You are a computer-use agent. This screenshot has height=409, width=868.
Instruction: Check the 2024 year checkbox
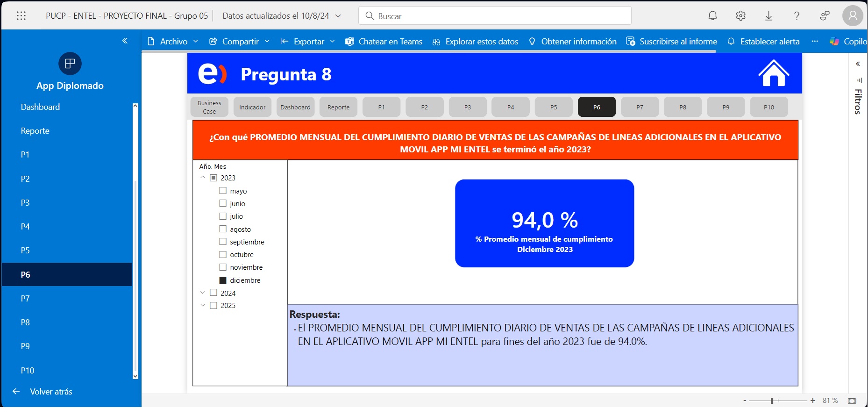(213, 293)
